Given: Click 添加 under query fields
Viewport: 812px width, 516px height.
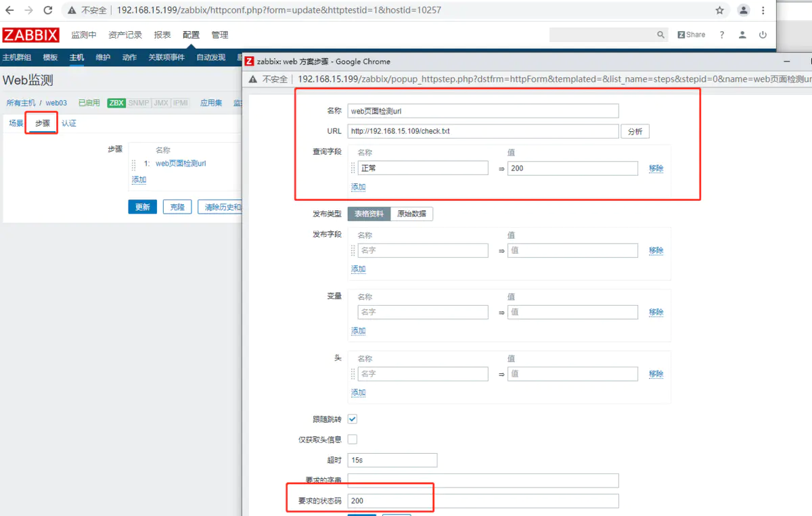Looking at the screenshot, I should point(358,187).
